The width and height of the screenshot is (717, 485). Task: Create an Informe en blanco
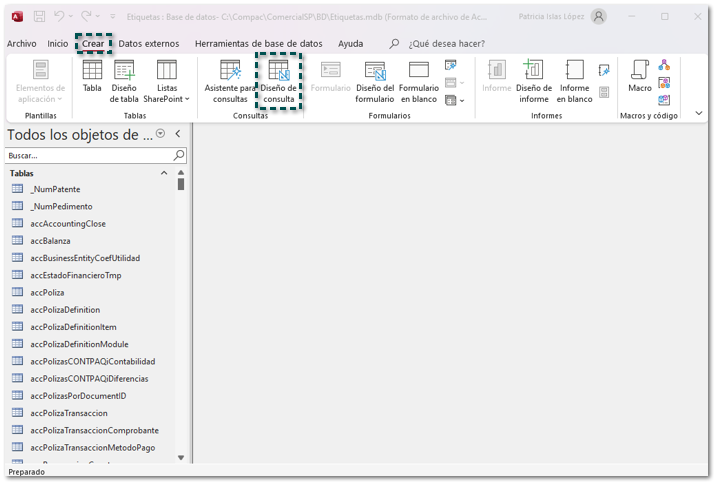pyautogui.click(x=575, y=72)
